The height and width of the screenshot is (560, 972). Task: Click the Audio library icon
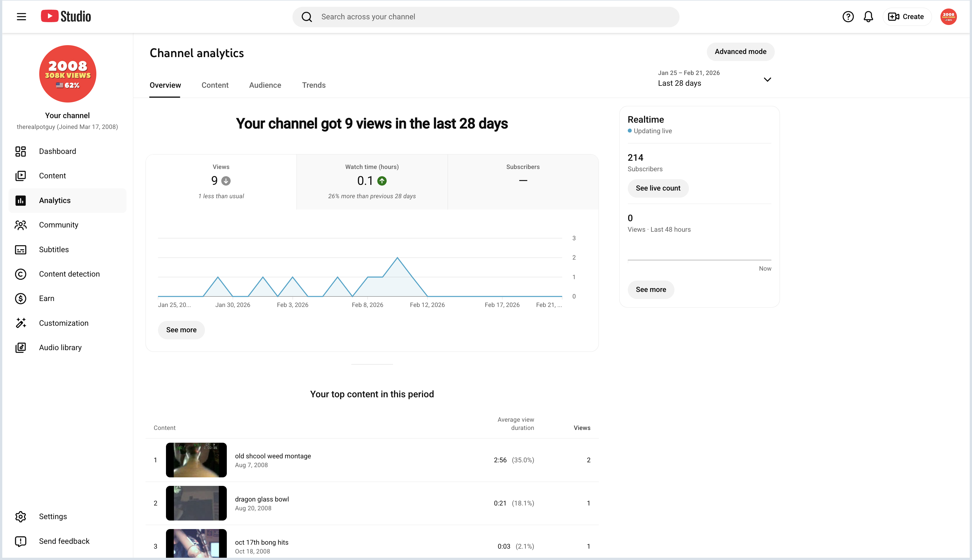coord(20,348)
